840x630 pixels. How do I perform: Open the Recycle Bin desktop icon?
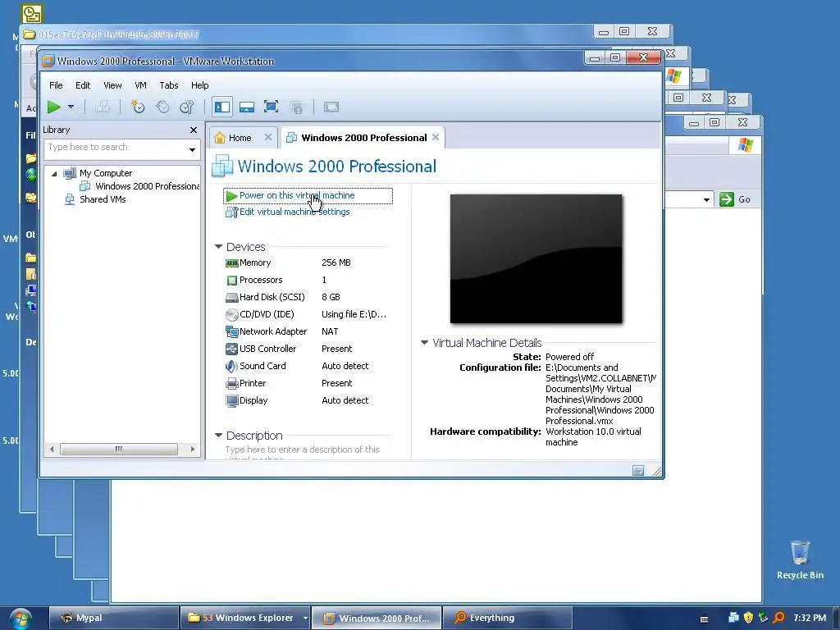[x=800, y=559]
